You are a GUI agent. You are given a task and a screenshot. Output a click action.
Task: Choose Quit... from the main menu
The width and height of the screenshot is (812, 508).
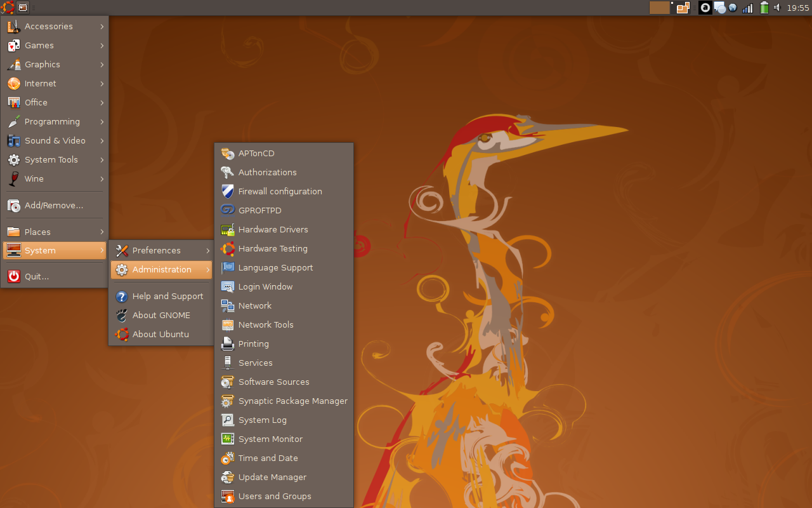[x=37, y=276]
